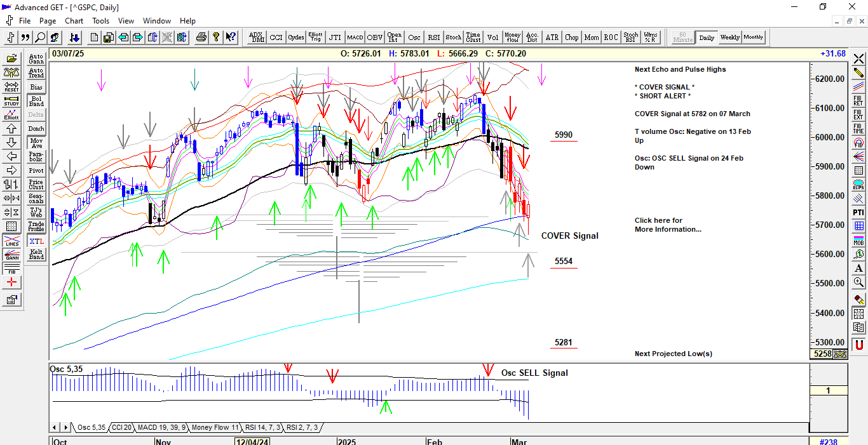Click the print icon in toolbar

click(x=201, y=37)
